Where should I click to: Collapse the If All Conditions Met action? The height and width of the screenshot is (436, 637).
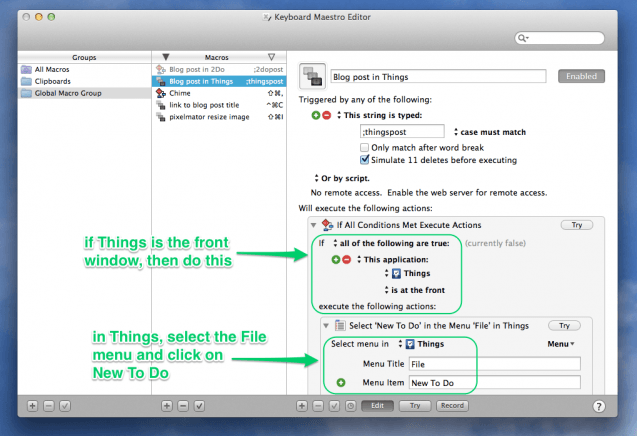tap(313, 225)
